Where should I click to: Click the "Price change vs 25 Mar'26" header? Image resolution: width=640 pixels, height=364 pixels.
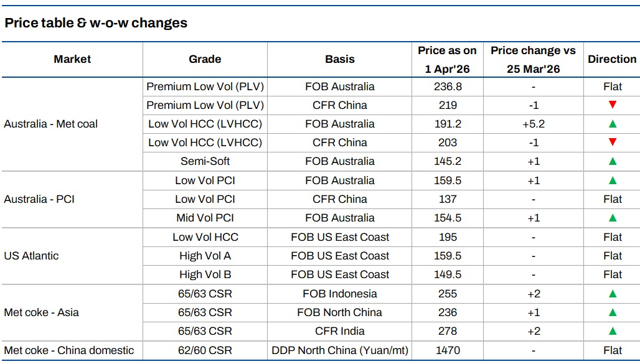(533, 60)
